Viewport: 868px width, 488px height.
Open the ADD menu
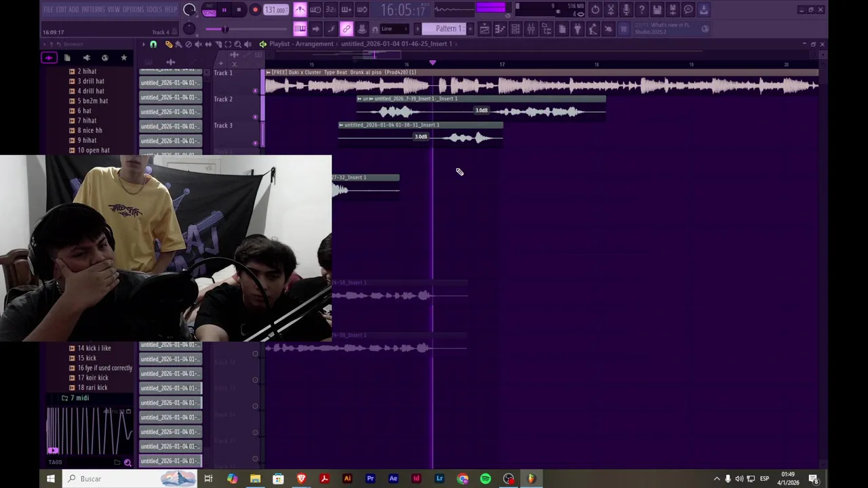(x=74, y=9)
